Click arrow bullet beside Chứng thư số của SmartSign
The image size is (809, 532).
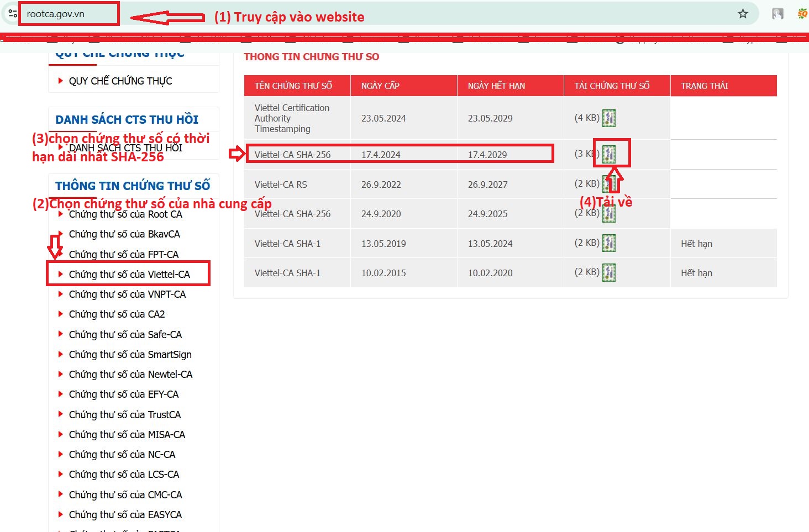[61, 354]
